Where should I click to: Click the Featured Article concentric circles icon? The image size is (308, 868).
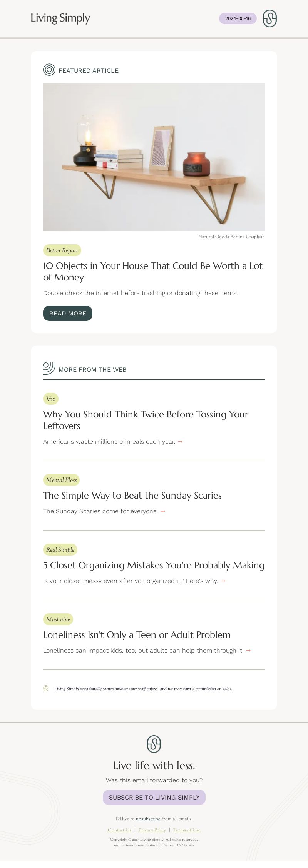pos(49,70)
